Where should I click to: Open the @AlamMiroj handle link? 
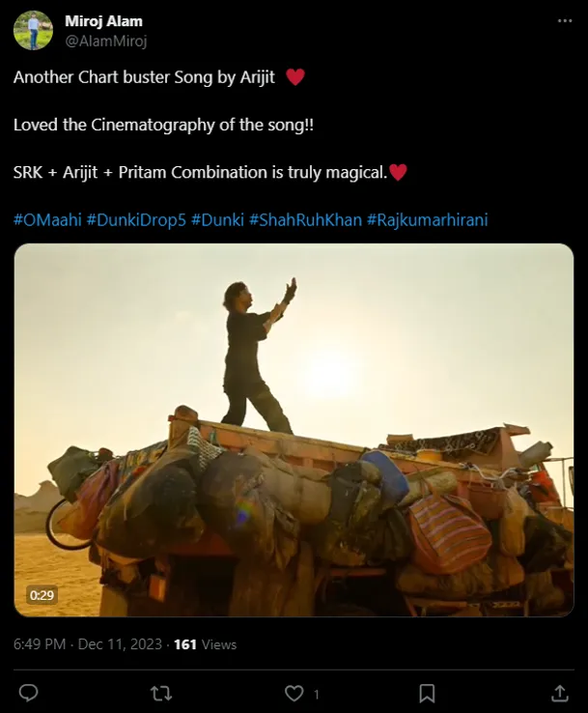(105, 41)
